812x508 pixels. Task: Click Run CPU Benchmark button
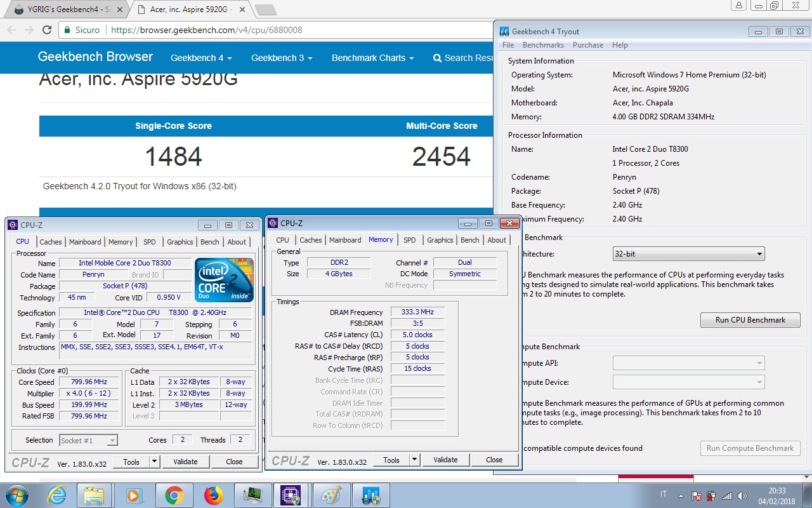pyautogui.click(x=750, y=320)
